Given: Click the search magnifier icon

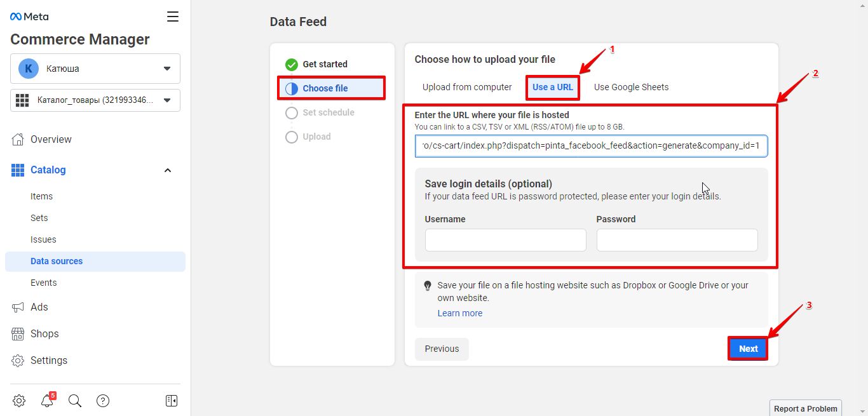Looking at the screenshot, I should point(75,401).
